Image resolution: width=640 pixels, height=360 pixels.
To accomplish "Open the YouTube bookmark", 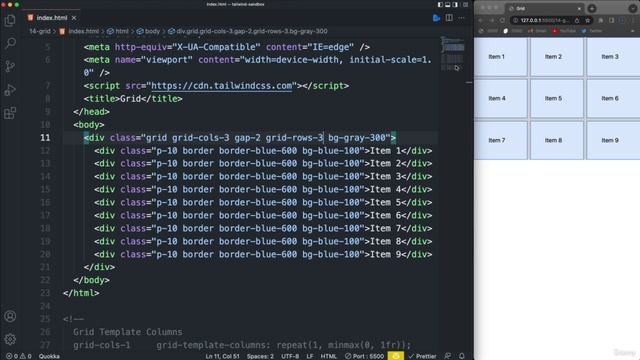I will pos(564,31).
